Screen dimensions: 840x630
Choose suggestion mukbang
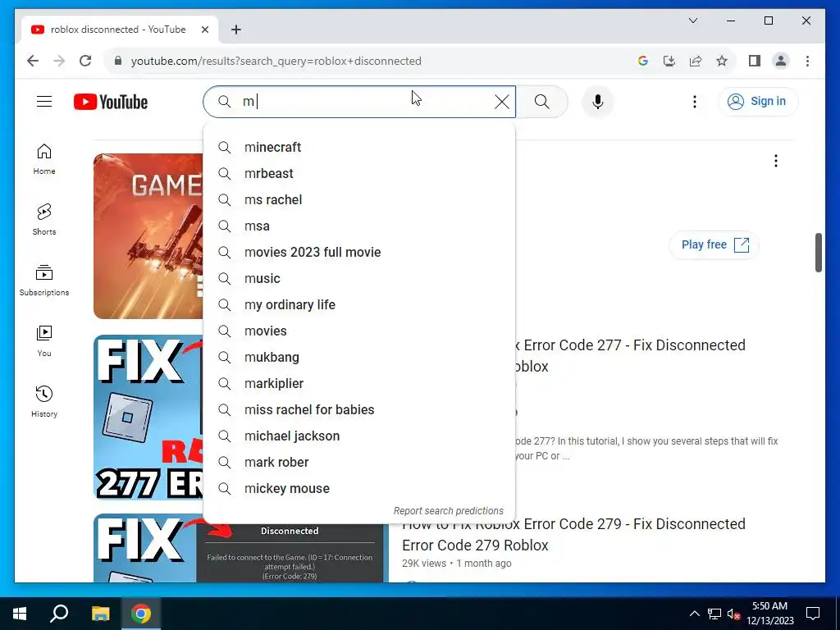pyautogui.click(x=359, y=358)
